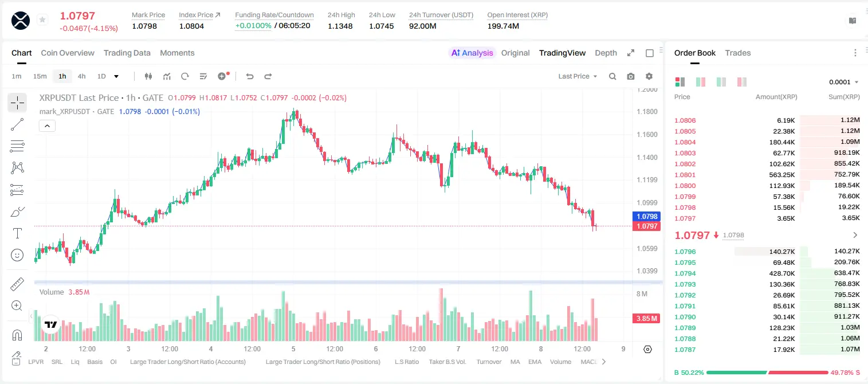Show sell orders only in order book
Viewport: 868px width, 384px height.
pos(742,82)
